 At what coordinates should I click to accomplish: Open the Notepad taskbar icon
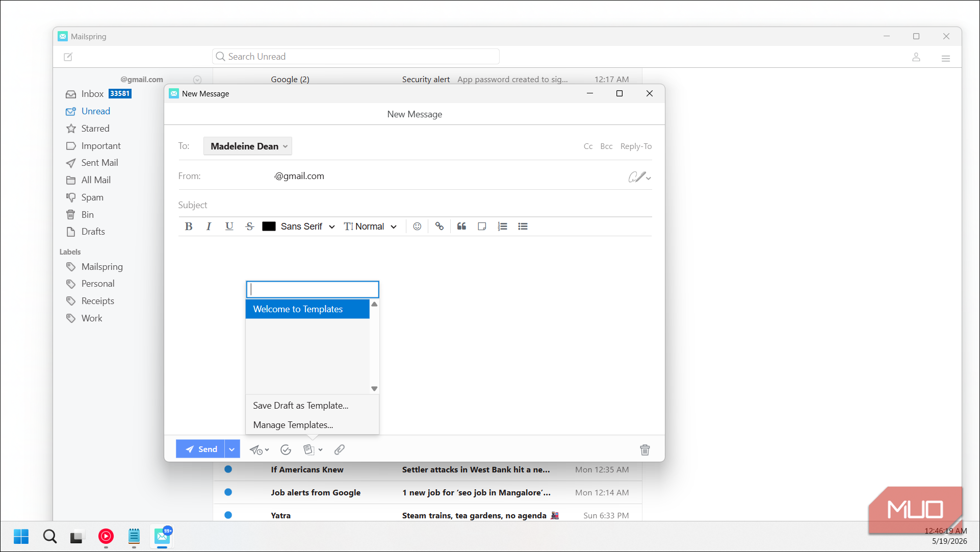point(134,537)
